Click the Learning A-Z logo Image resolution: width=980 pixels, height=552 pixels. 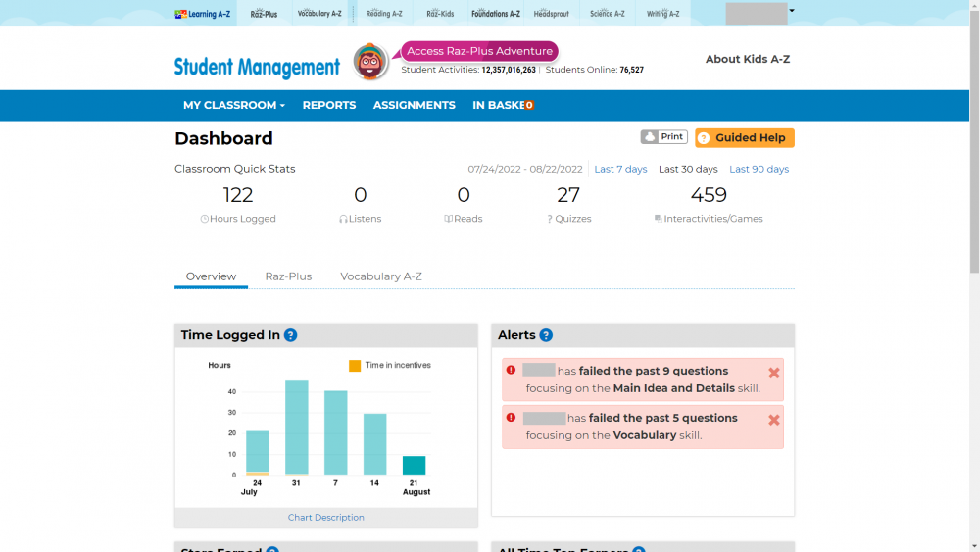pyautogui.click(x=202, y=14)
